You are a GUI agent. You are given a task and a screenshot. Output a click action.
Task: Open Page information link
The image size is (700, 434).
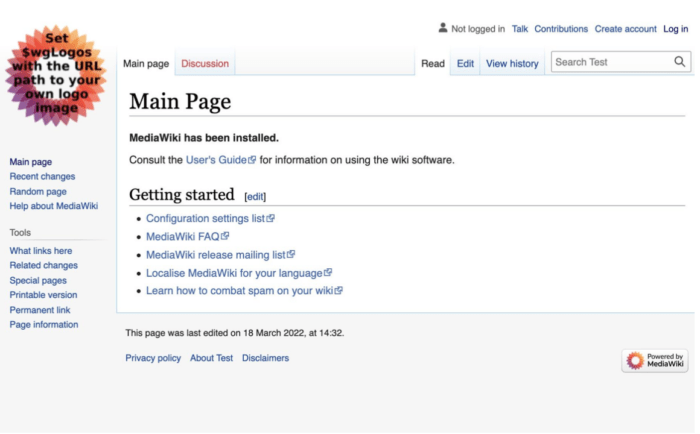(x=44, y=325)
